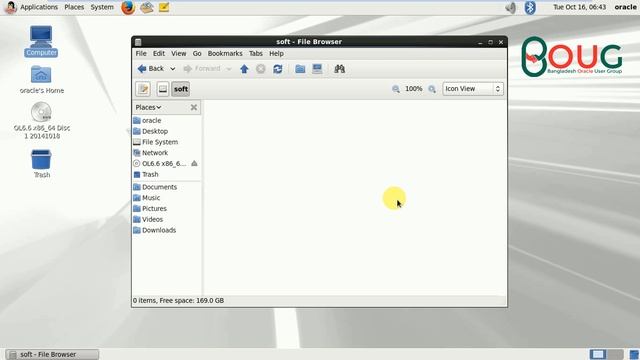Open the Back history dropdown arrow

(173, 69)
